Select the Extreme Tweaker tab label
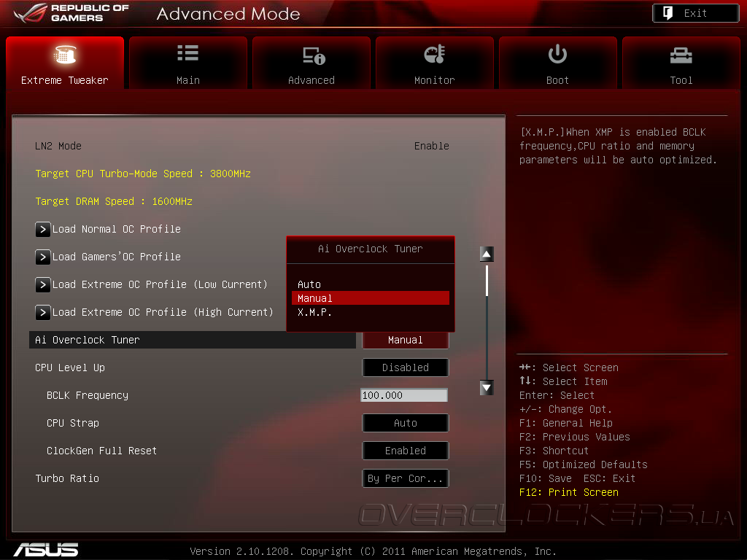Screen dimensions: 747x560 (65, 80)
